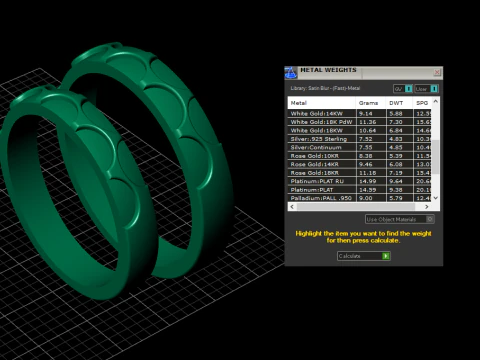Click the Calculate button
This screenshot has height=360, width=480.
click(364, 256)
